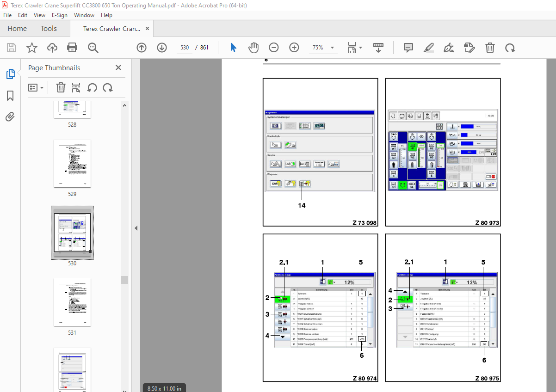The height and width of the screenshot is (392, 556).
Task: Click the 8.50 x 11.00 in page size label
Action: pyautogui.click(x=164, y=388)
